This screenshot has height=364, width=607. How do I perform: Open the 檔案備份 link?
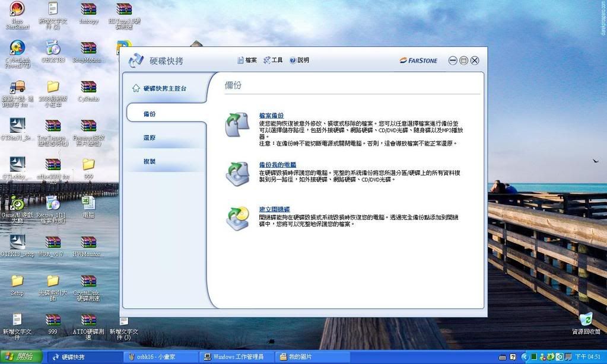pos(271,115)
